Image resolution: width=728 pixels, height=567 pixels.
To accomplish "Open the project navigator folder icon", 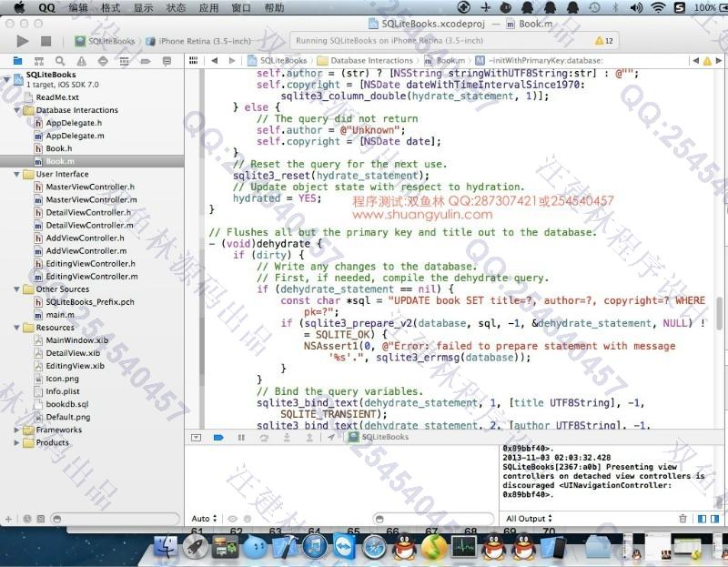I will pos(17,61).
